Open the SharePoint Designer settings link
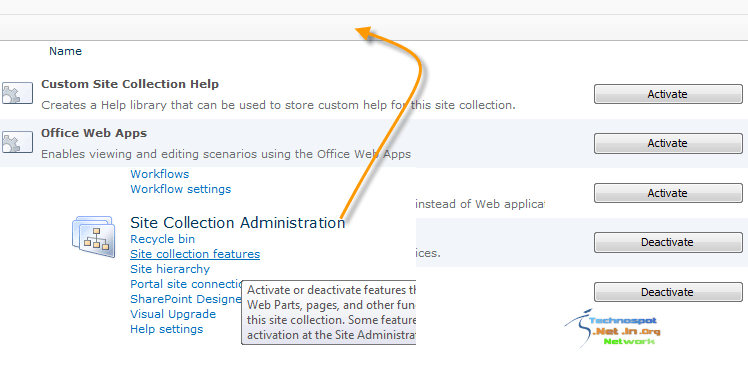This screenshot has width=748, height=390. point(186,299)
